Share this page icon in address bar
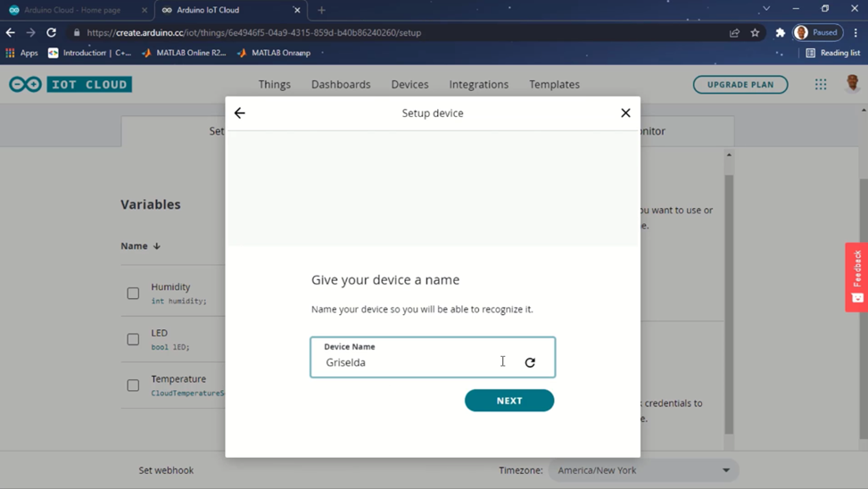 click(x=734, y=33)
